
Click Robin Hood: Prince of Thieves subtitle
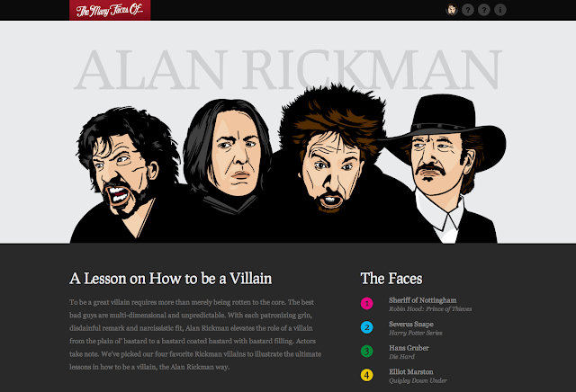[x=430, y=309]
